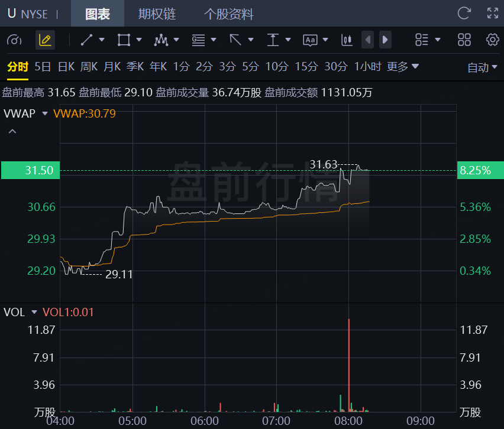
Task: Open the four-square grid layout icon
Action: [x=464, y=40]
